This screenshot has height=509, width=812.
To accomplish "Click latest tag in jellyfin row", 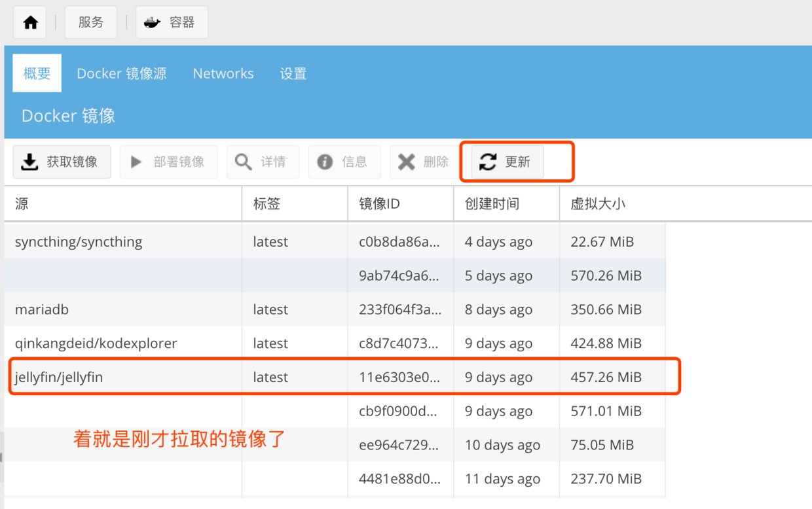I will click(x=270, y=377).
